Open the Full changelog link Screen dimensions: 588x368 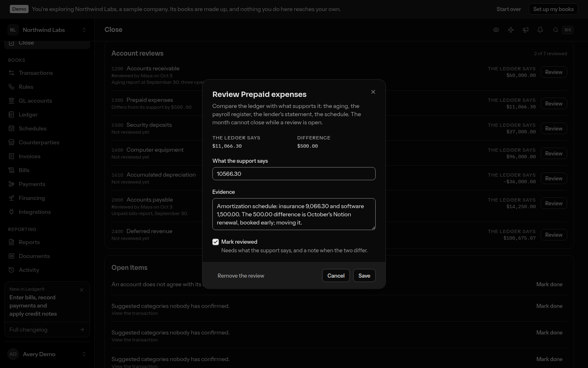pos(47,330)
